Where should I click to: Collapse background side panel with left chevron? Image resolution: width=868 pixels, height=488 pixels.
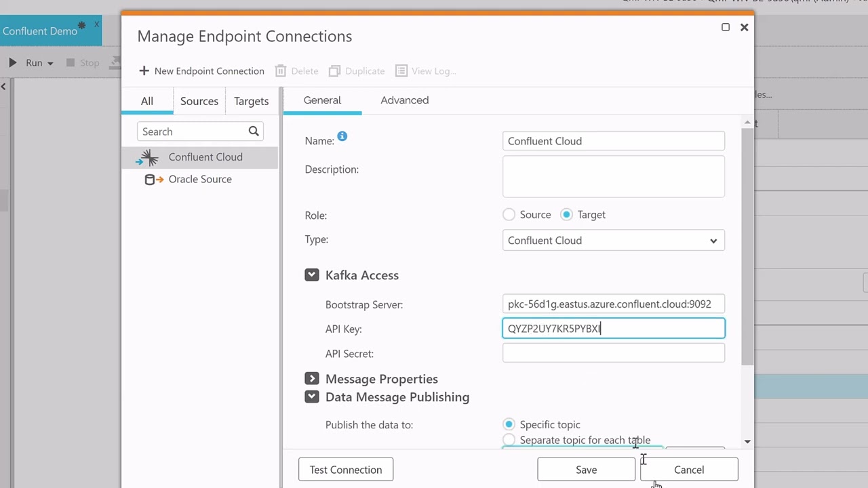(3, 86)
